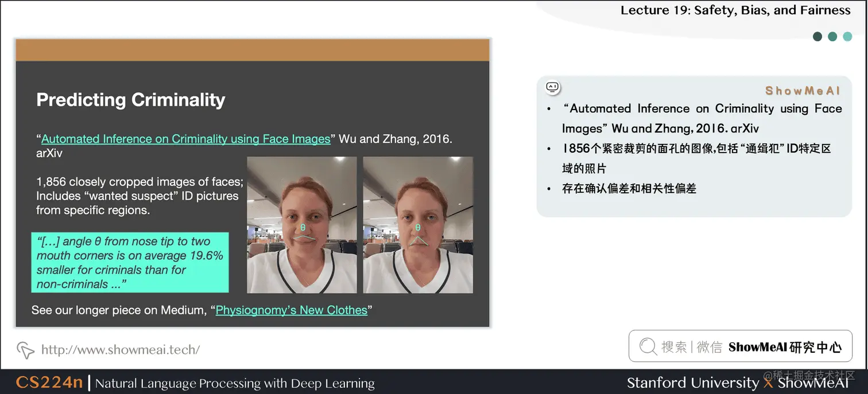Click the middle teal dot under lecture title
This screenshot has height=394, width=868.
832,37
